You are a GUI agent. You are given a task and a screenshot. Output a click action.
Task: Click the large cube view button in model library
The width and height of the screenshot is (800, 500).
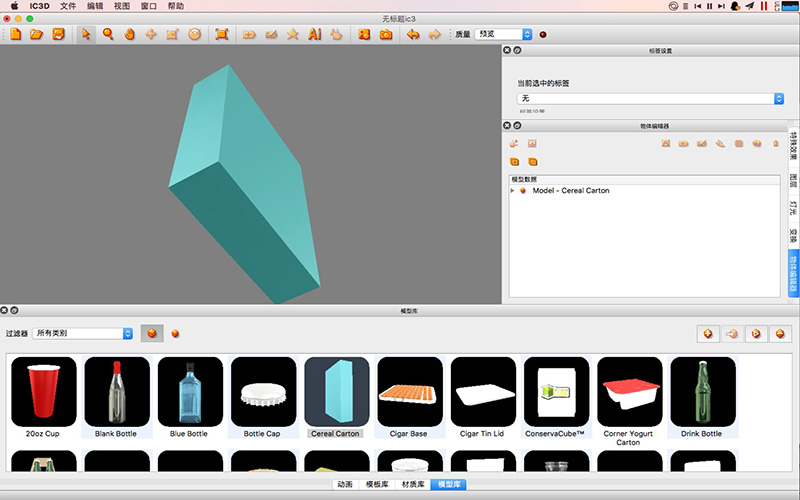(152, 333)
